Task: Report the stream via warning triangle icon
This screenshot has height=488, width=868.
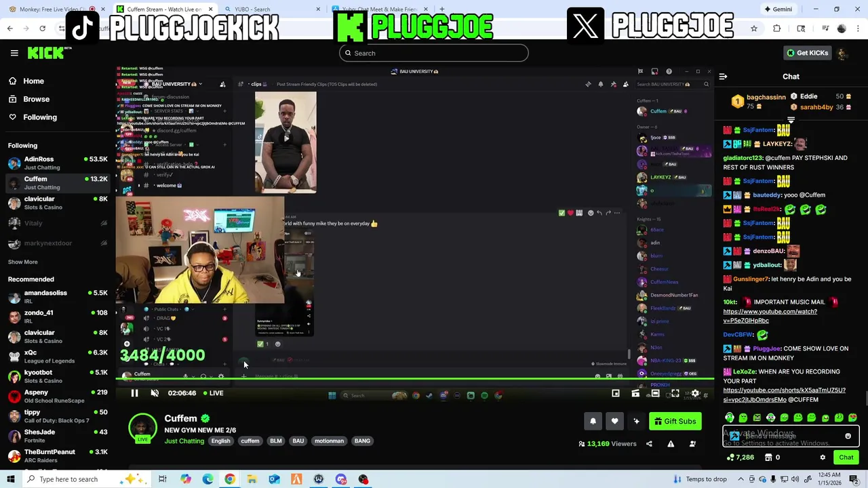Action: click(671, 444)
